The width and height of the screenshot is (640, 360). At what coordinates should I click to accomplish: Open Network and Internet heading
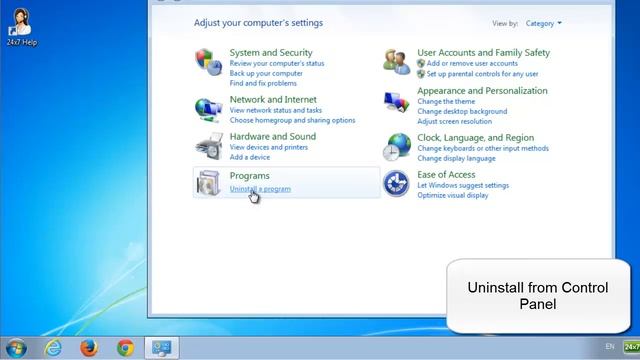[x=273, y=100]
